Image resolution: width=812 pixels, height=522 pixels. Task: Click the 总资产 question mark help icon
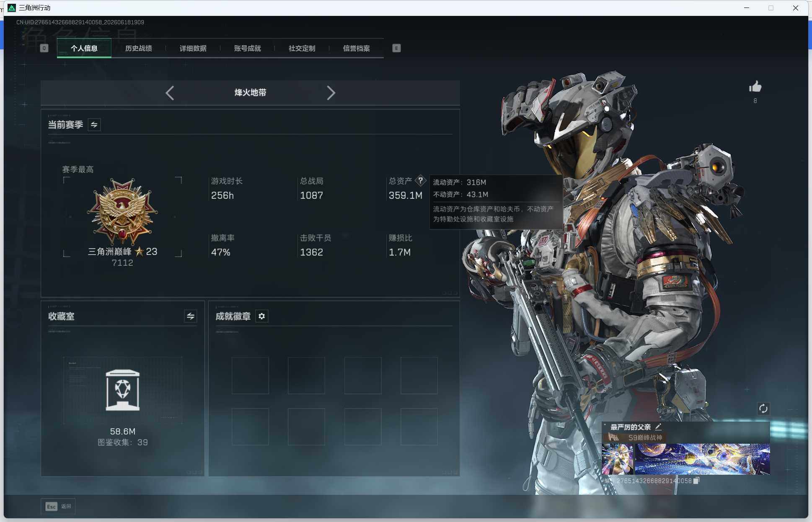(420, 181)
